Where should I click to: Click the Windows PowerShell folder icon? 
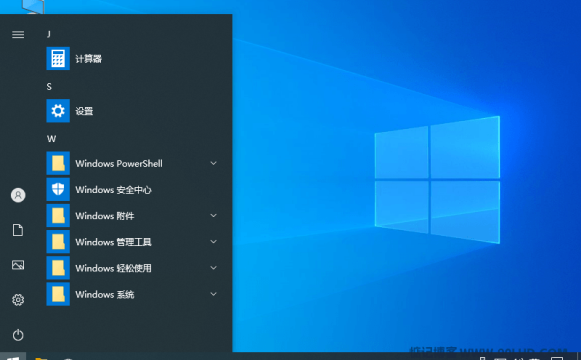[x=58, y=163]
